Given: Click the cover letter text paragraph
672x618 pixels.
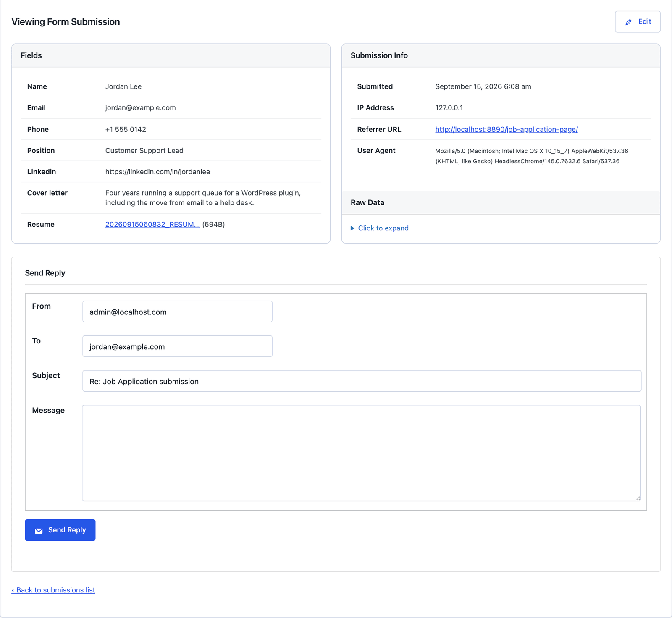Looking at the screenshot, I should [x=203, y=198].
